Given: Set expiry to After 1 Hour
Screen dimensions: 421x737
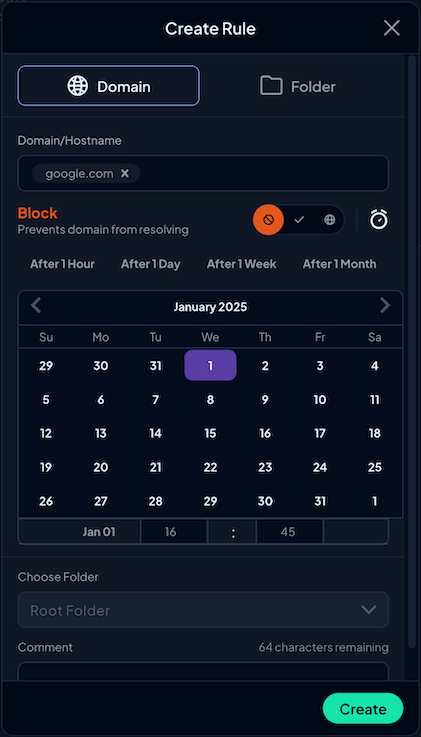Looking at the screenshot, I should point(62,264).
